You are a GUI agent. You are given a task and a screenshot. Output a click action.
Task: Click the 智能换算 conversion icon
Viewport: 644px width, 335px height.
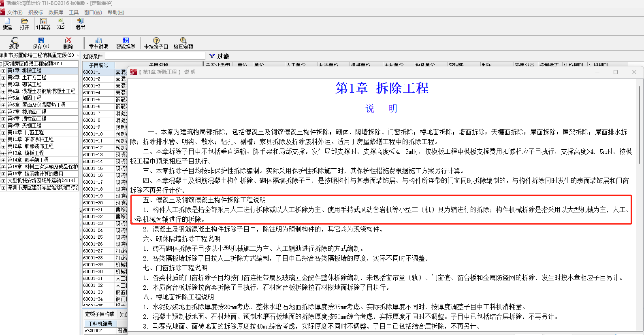point(126,40)
